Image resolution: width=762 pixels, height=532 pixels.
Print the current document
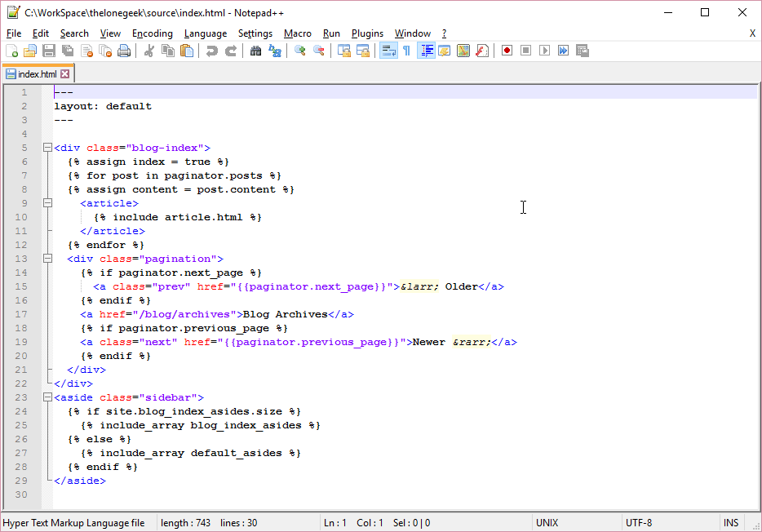coord(123,50)
